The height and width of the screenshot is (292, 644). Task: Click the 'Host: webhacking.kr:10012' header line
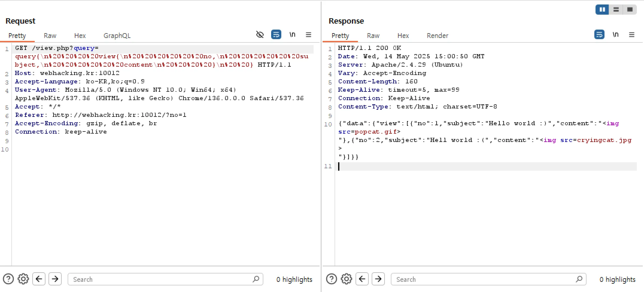tap(67, 73)
